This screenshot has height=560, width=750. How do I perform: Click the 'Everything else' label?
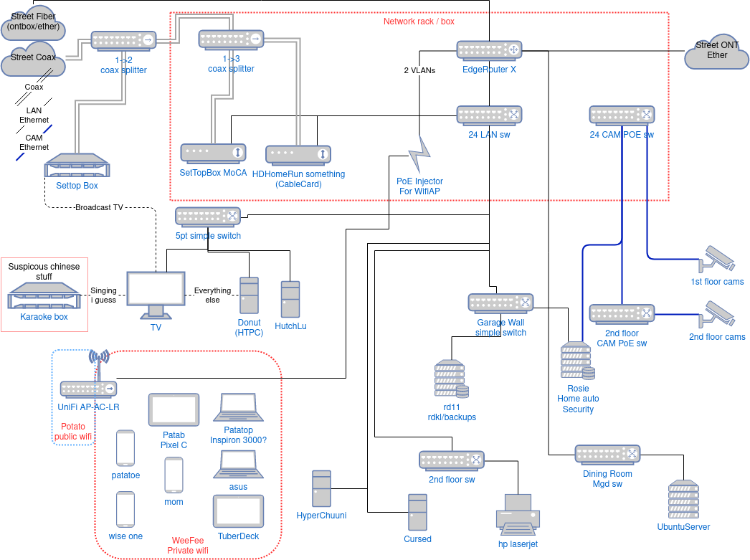pyautogui.click(x=212, y=295)
